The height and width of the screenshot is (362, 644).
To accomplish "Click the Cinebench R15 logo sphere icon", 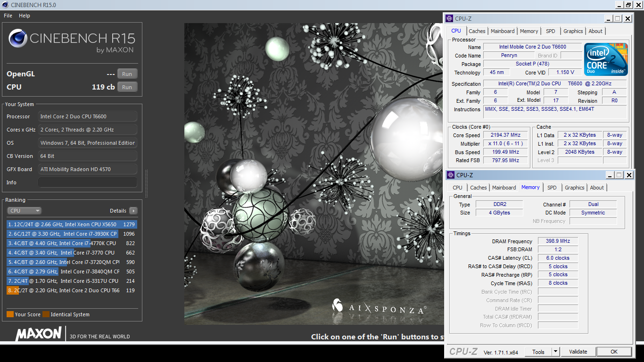I will pos(17,38).
